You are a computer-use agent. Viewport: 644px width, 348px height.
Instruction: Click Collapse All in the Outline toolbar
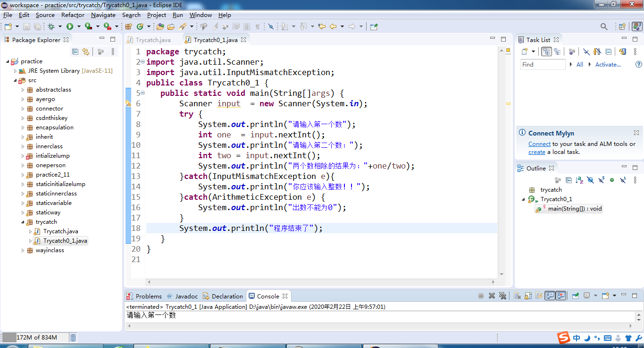[x=569, y=180]
